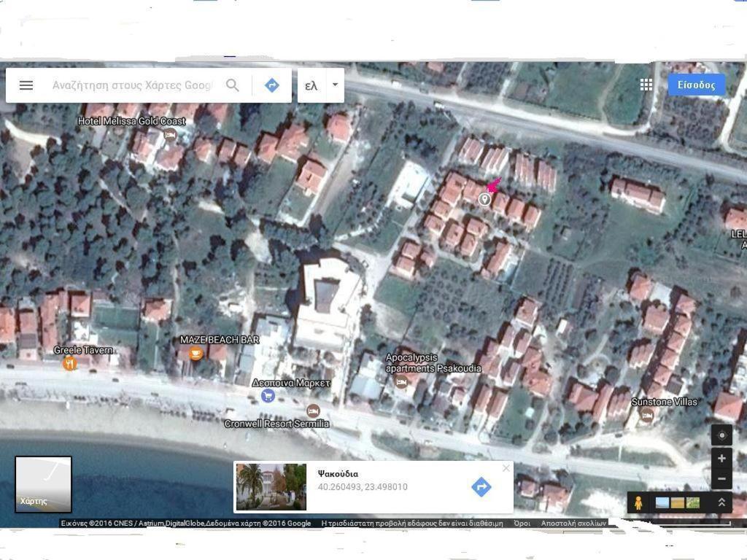Click the Cronwell Resort Sermilia label
Screen dimensions: 747x560
point(276,424)
